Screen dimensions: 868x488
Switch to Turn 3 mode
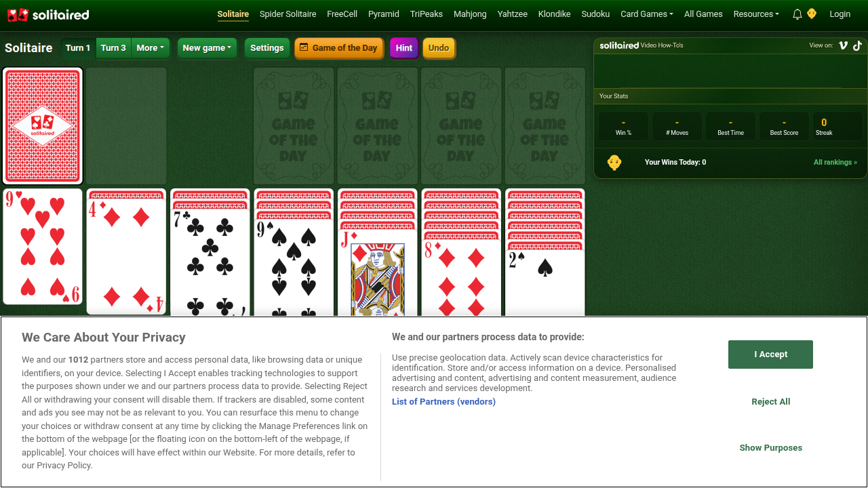(113, 48)
